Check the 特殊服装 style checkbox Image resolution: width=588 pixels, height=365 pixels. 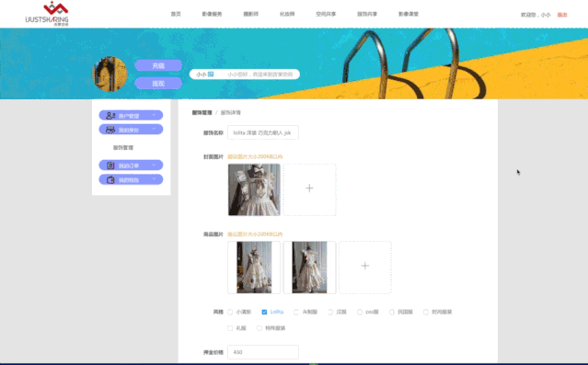pyautogui.click(x=259, y=328)
